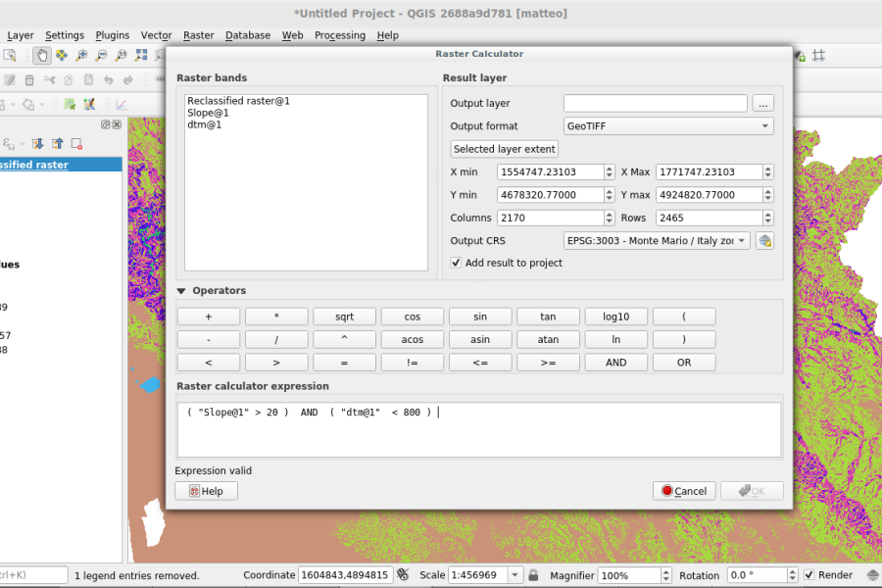This screenshot has height=588, width=882.
Task: Click the Selected Layer Extent button
Action: pos(504,149)
